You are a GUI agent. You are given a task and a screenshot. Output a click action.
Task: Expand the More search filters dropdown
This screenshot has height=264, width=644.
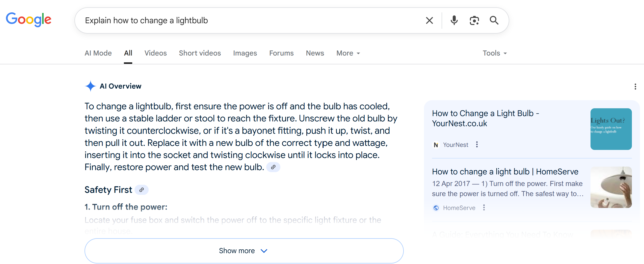tap(348, 53)
